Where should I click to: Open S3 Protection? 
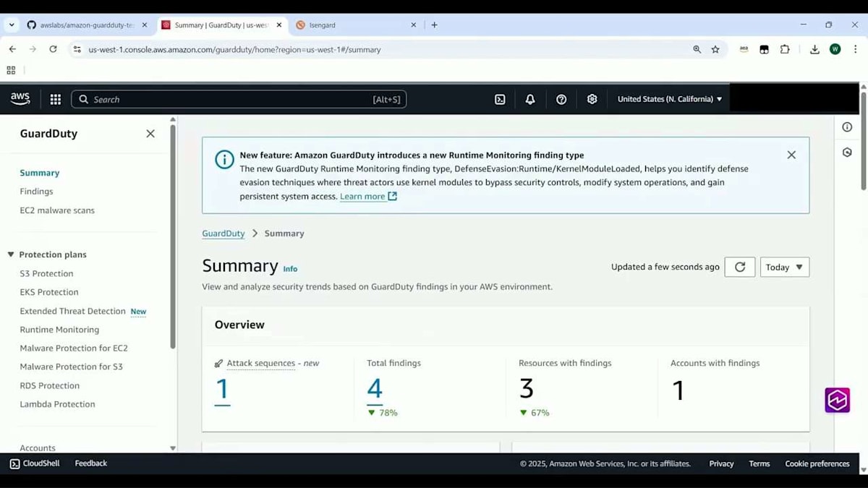click(x=46, y=273)
